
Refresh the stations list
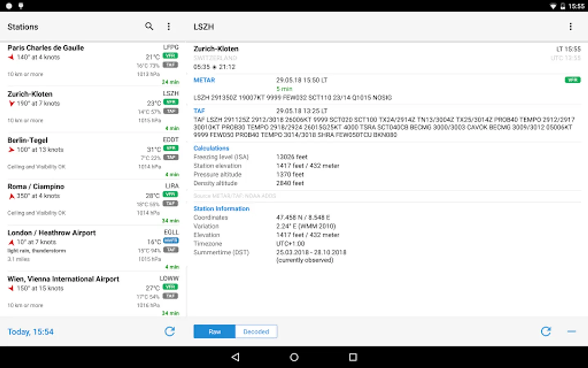(x=170, y=331)
